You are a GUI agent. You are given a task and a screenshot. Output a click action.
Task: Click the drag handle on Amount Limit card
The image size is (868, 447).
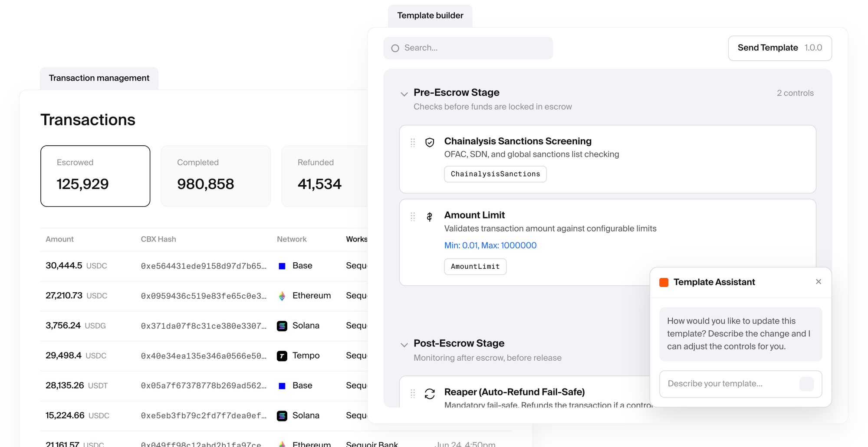(413, 216)
